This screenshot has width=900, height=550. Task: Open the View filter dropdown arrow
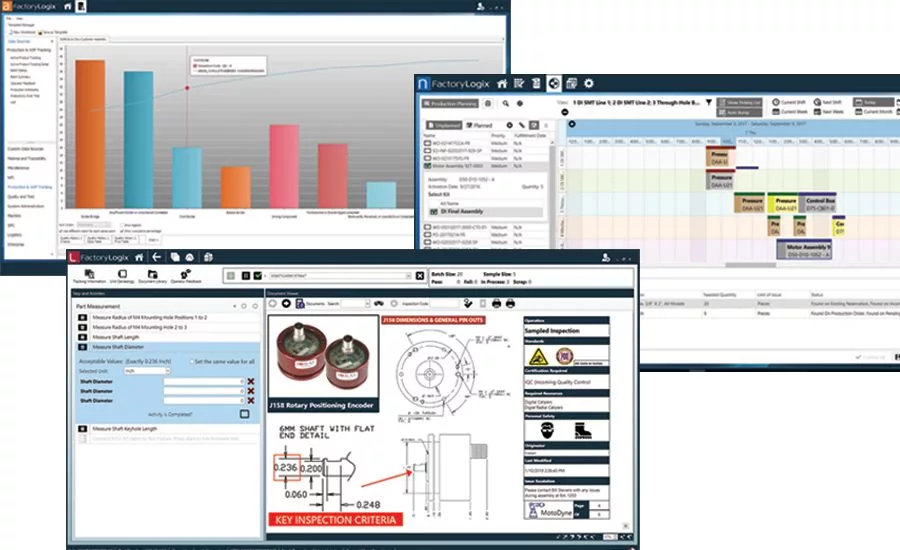[708, 103]
